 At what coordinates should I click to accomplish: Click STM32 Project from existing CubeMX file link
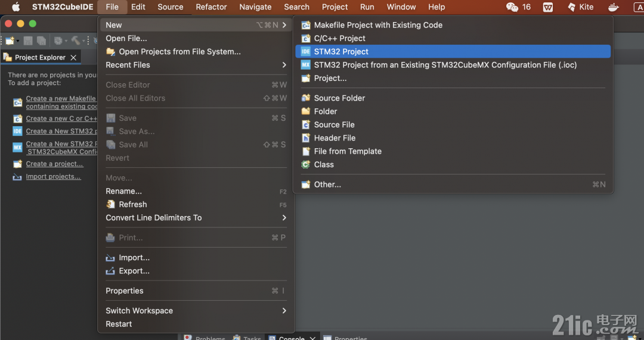[61, 148]
